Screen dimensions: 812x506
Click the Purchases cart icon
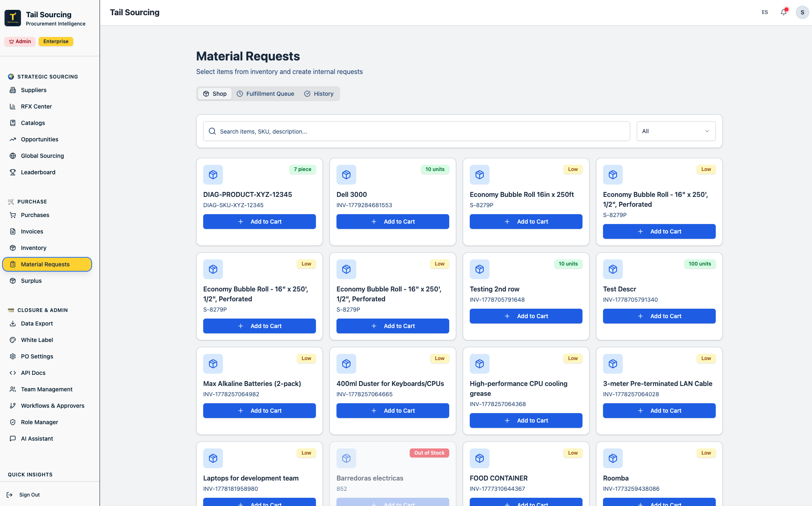coord(13,215)
